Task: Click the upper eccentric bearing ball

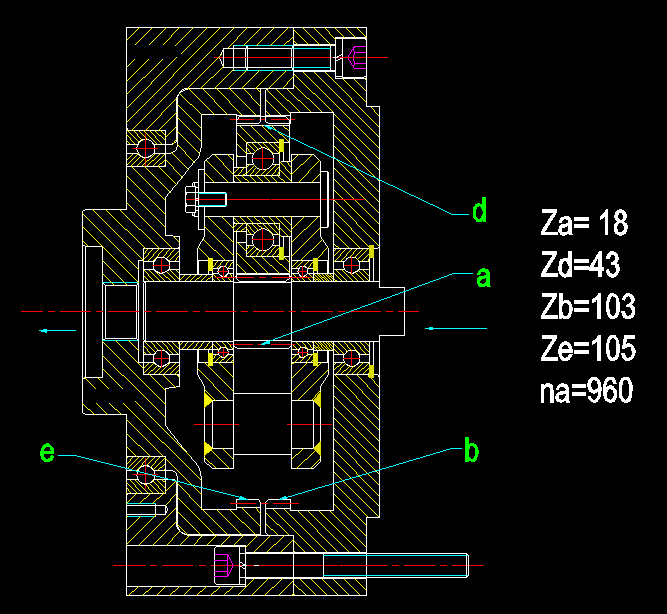Action: [263, 159]
